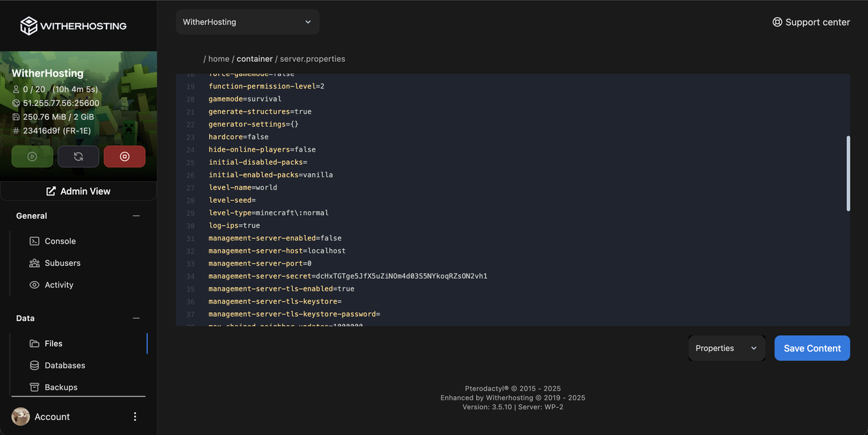The width and height of the screenshot is (868, 435).
Task: Click the WitherHosting cube logo
Action: 28,26
